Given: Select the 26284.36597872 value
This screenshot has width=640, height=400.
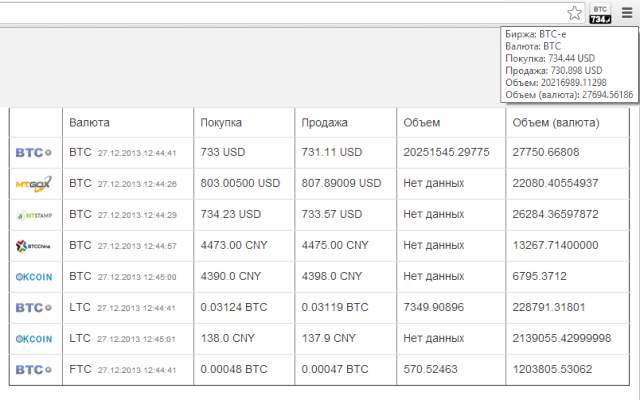Looking at the screenshot, I should click(555, 214).
